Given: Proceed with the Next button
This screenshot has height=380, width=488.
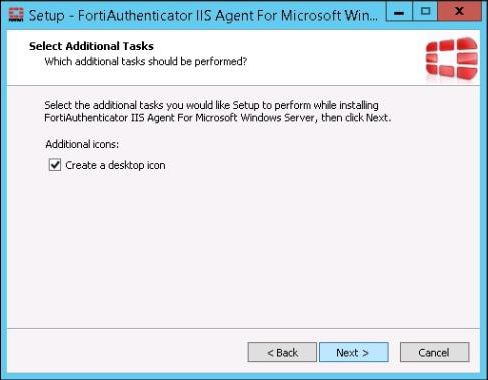Looking at the screenshot, I should click(x=354, y=352).
